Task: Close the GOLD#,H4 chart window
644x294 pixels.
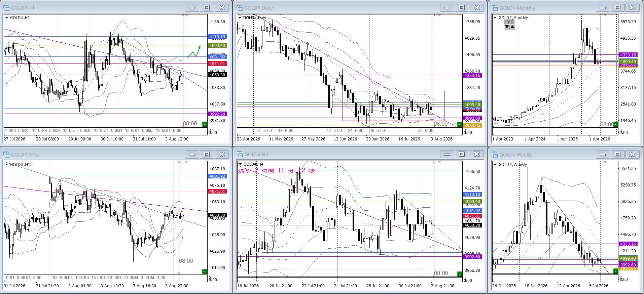Action: click(x=477, y=154)
